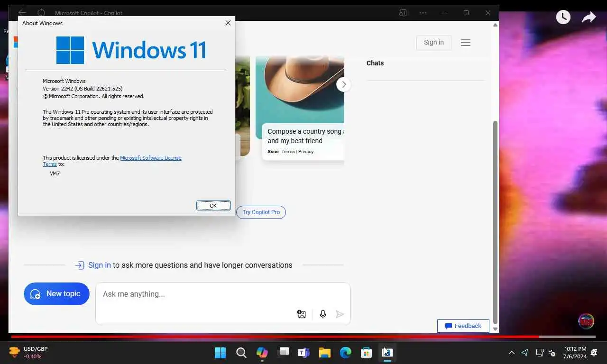Add an image using the image icon
This screenshot has height=364, width=607.
pyautogui.click(x=302, y=314)
